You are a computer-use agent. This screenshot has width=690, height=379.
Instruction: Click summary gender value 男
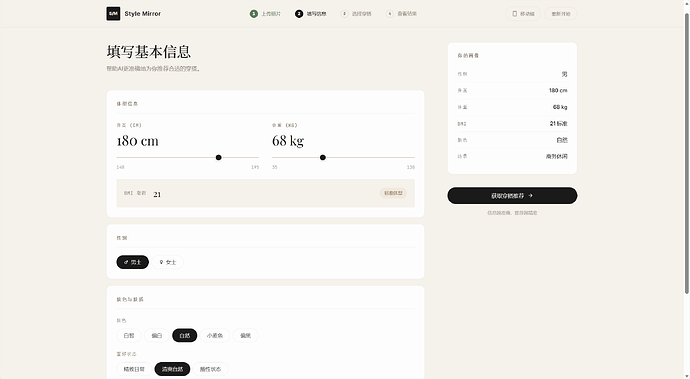pyautogui.click(x=564, y=74)
